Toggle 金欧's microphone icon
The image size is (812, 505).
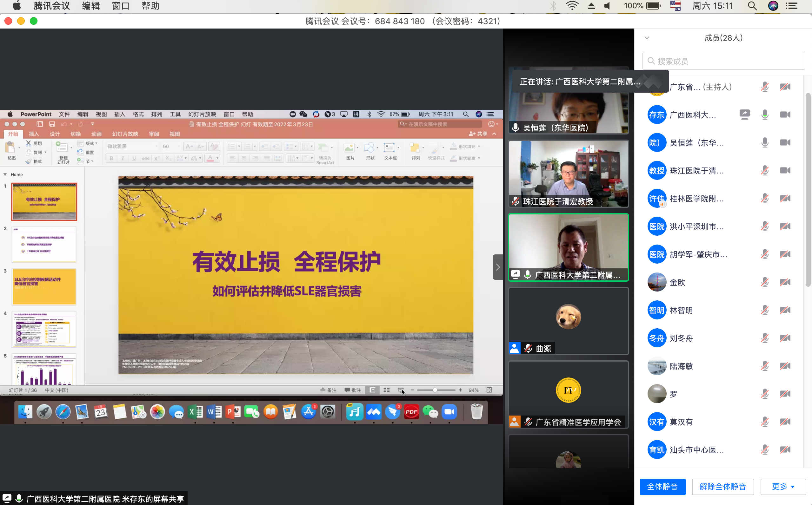pos(765,282)
